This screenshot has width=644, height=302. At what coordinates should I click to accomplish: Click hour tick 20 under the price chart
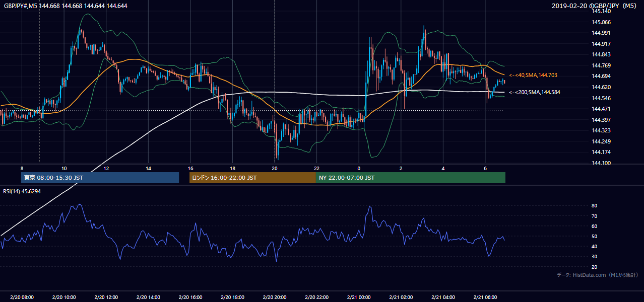pyautogui.click(x=275, y=168)
